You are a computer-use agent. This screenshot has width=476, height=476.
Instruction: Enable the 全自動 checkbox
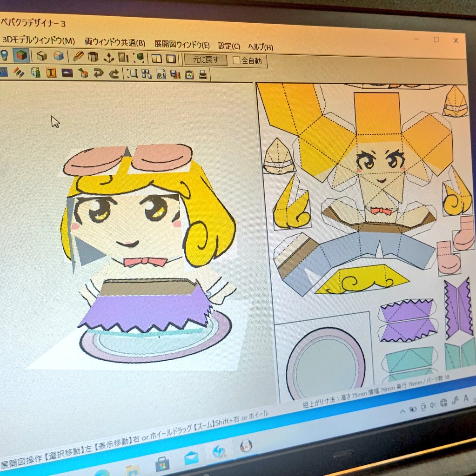coord(236,60)
